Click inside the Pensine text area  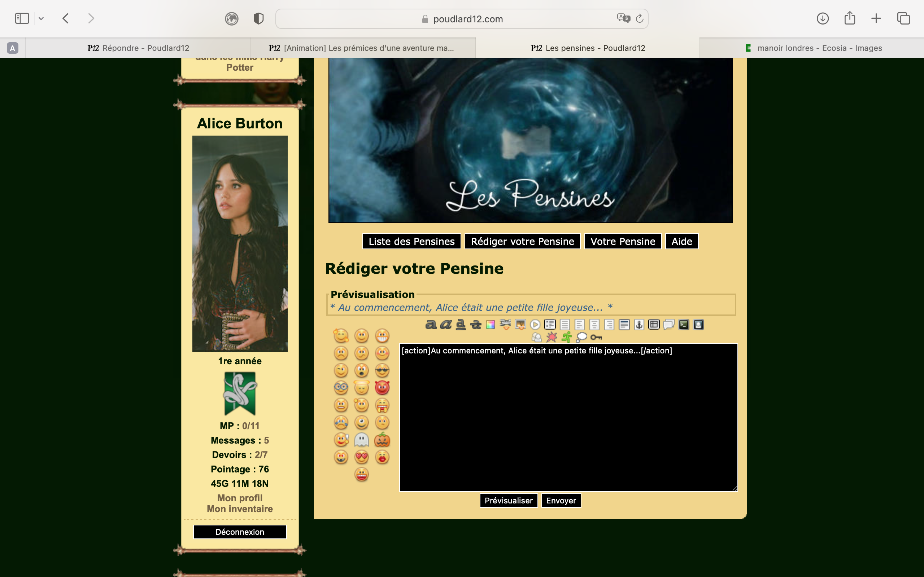click(568, 420)
